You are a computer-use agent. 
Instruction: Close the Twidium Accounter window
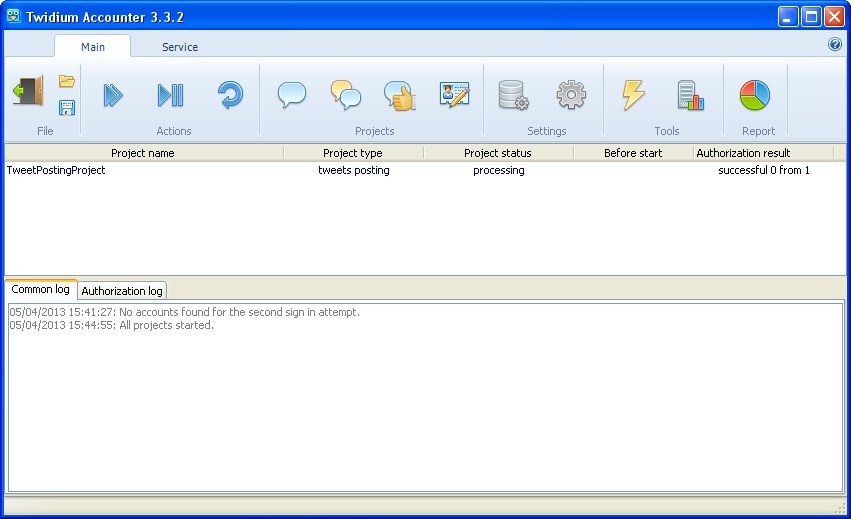point(835,16)
